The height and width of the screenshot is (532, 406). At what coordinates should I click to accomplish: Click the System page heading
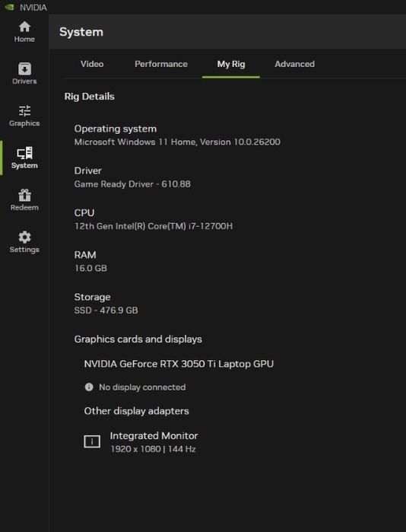pos(81,32)
